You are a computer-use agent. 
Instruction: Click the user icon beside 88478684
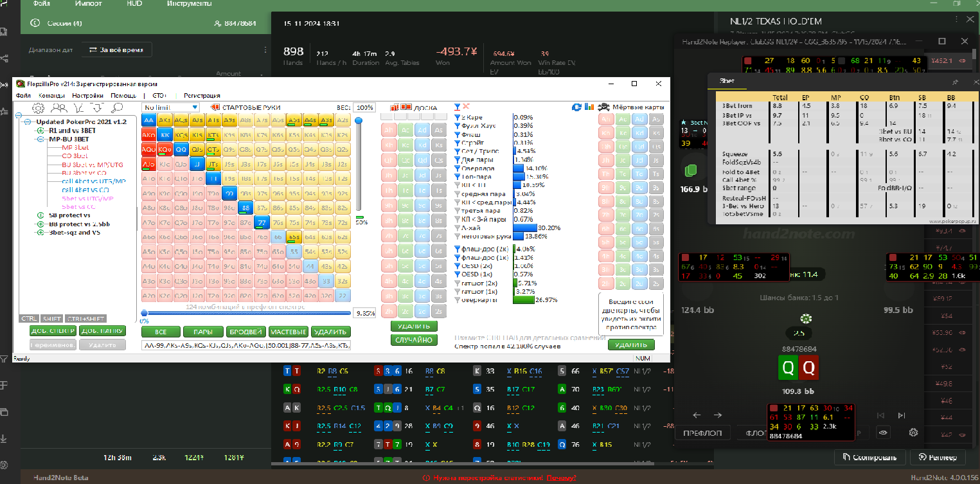(x=218, y=23)
